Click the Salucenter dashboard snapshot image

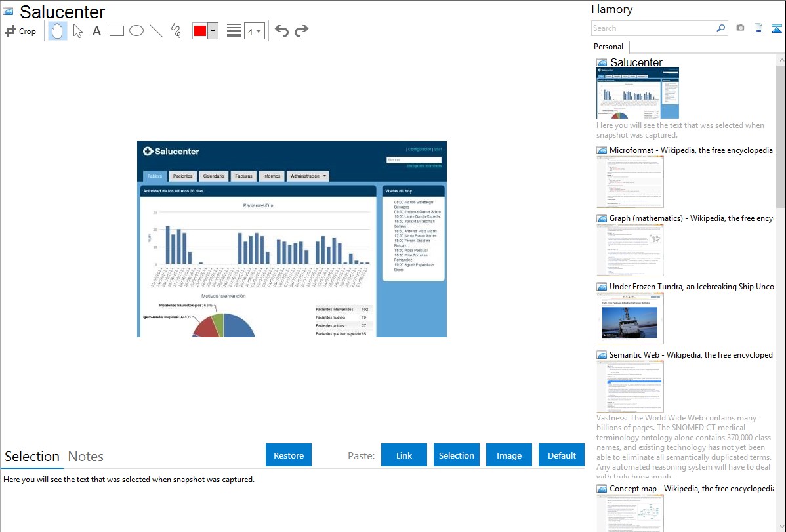point(292,239)
